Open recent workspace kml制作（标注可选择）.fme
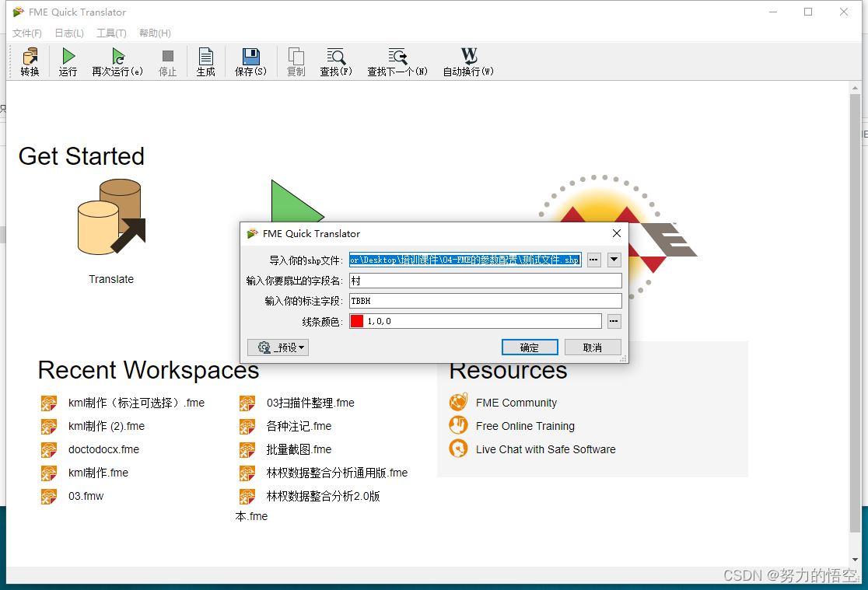 137,403
